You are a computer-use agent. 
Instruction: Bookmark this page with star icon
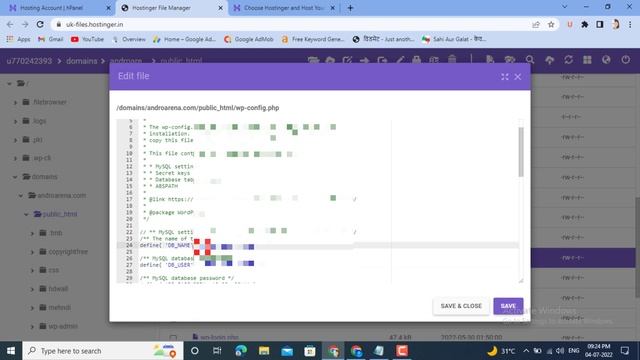pyautogui.click(x=551, y=24)
